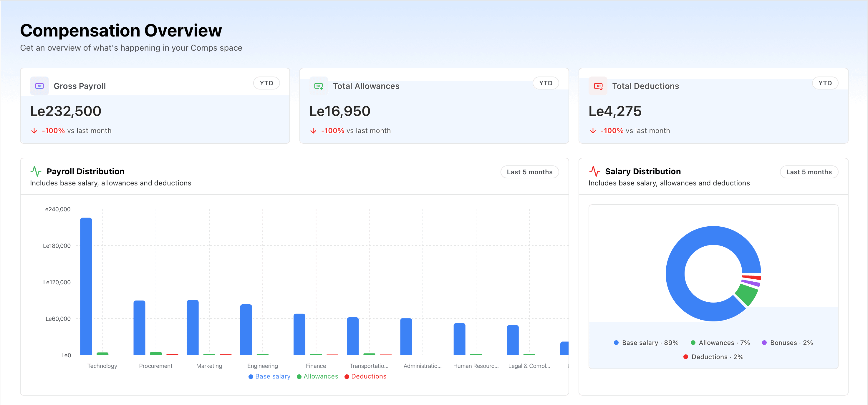Change Payroll Distribution Last 5 months range
The width and height of the screenshot is (868, 405).
point(529,172)
